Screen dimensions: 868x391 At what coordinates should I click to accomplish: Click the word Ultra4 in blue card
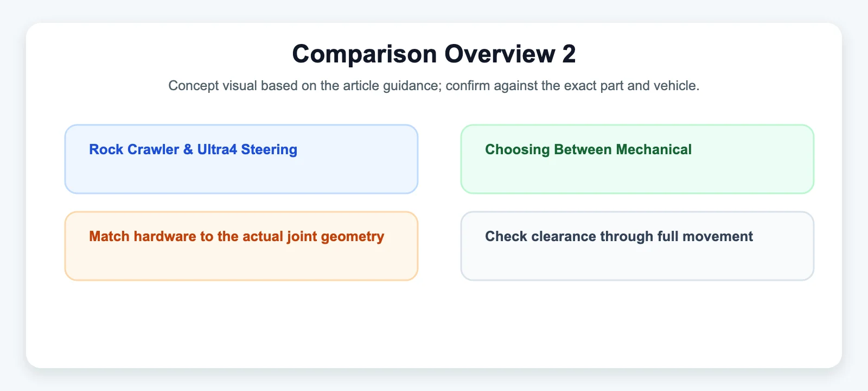(x=217, y=149)
